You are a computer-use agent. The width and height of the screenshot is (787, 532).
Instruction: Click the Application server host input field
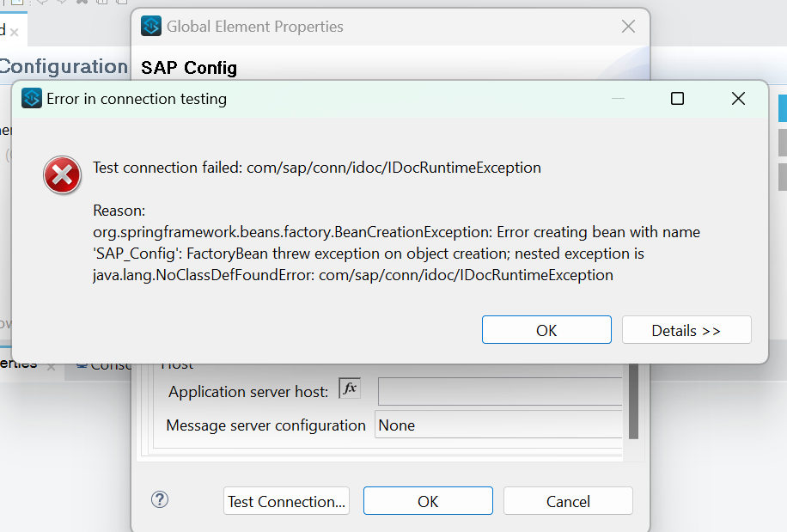[x=499, y=391]
